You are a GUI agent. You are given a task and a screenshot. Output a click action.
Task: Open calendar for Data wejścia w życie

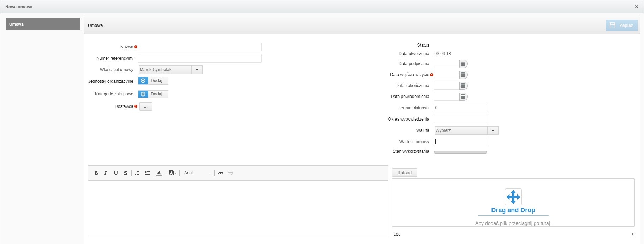pyautogui.click(x=463, y=75)
